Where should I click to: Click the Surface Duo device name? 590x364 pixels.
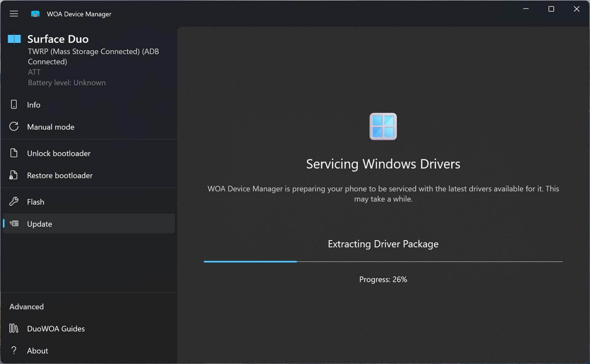[x=58, y=39]
